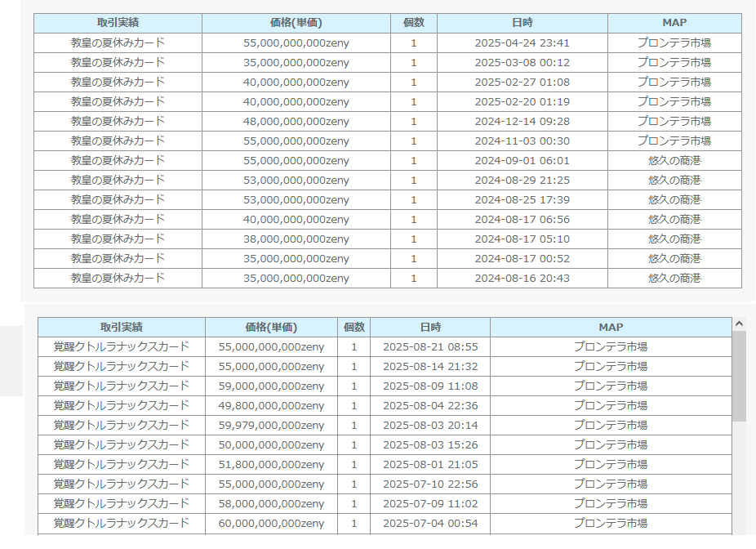Screen dimensions: 756x549
Task: Click the MAP header in the upper table
Action: coord(674,23)
